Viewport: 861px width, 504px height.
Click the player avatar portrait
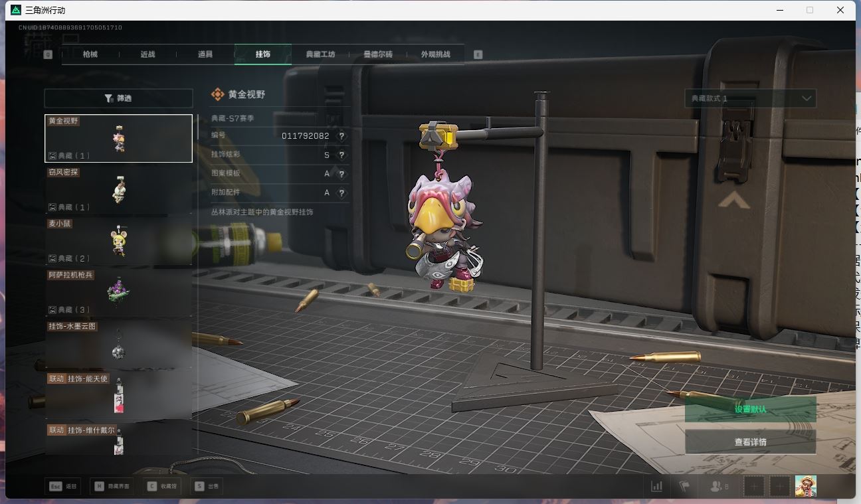pyautogui.click(x=805, y=486)
